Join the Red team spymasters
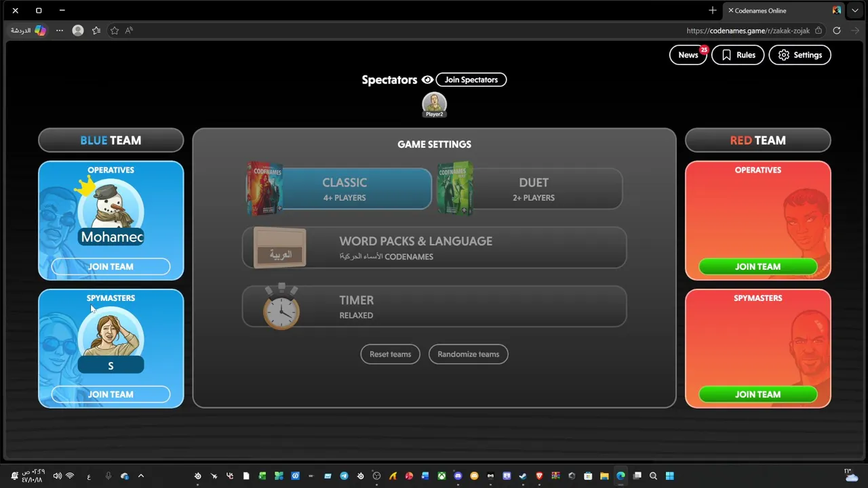The image size is (868, 488). click(x=757, y=394)
